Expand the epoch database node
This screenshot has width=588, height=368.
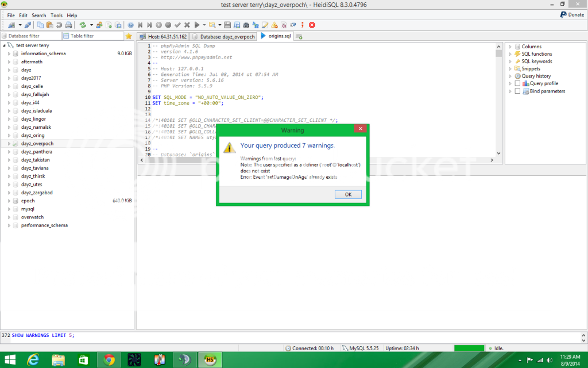[9, 201]
